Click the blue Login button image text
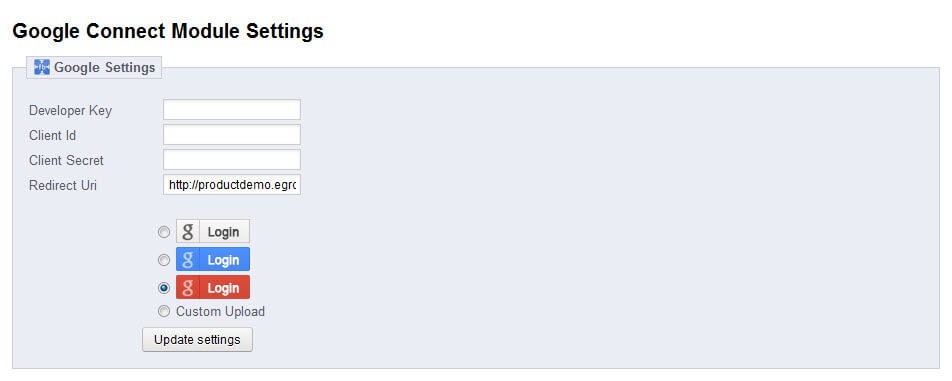Viewport: 952px width, 381px height. (223, 260)
